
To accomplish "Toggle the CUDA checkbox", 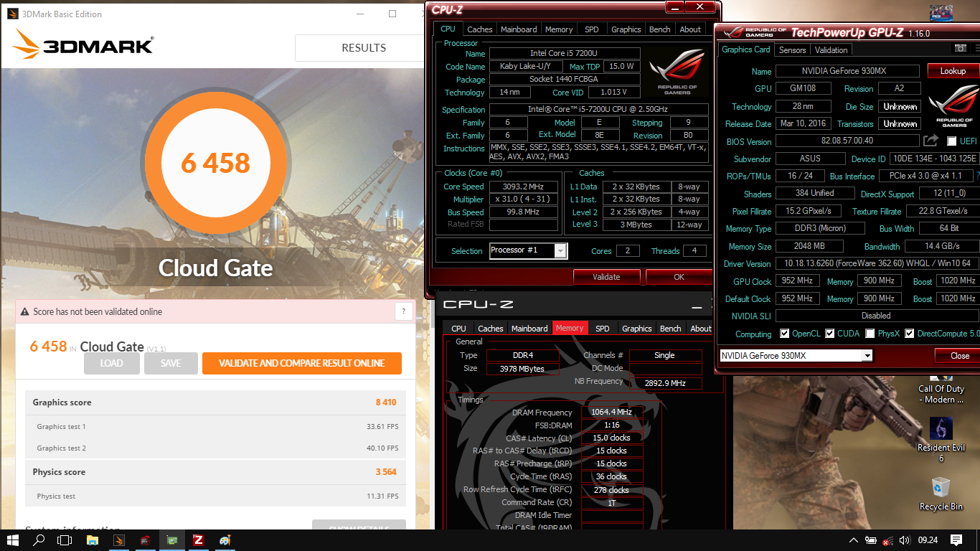I will [830, 334].
